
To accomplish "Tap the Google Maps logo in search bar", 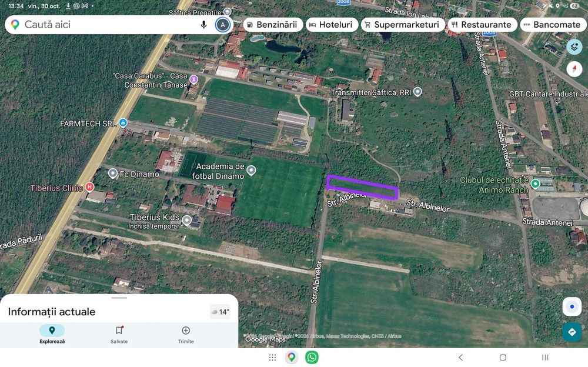I will [x=15, y=25].
